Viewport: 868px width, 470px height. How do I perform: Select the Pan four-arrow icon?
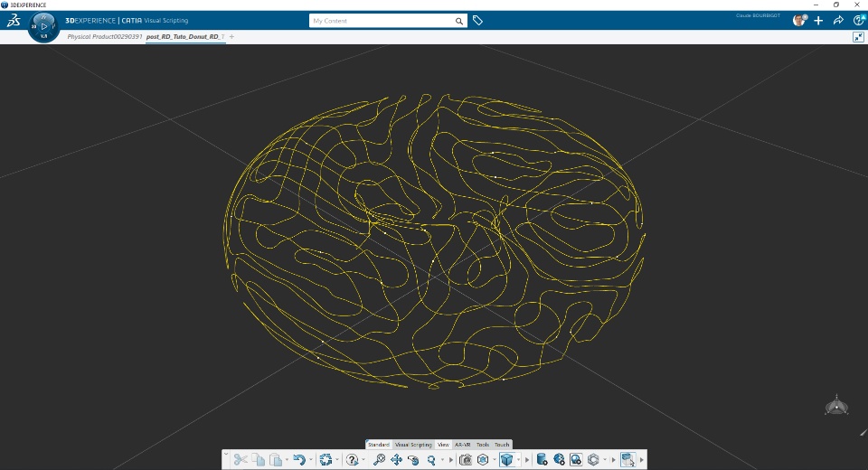(x=396, y=459)
